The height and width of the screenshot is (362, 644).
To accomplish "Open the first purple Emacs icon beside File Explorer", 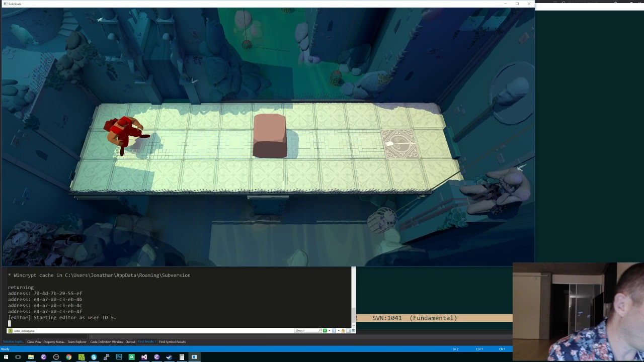I will pos(43,357).
